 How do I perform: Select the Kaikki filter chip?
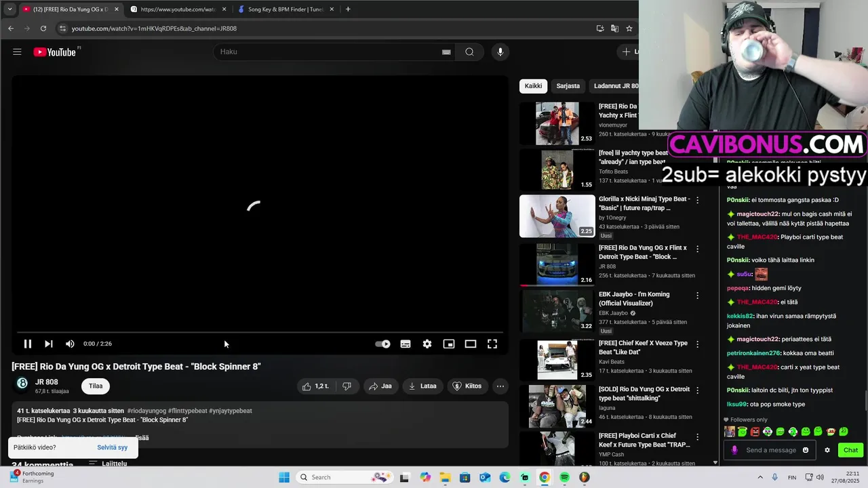click(534, 86)
